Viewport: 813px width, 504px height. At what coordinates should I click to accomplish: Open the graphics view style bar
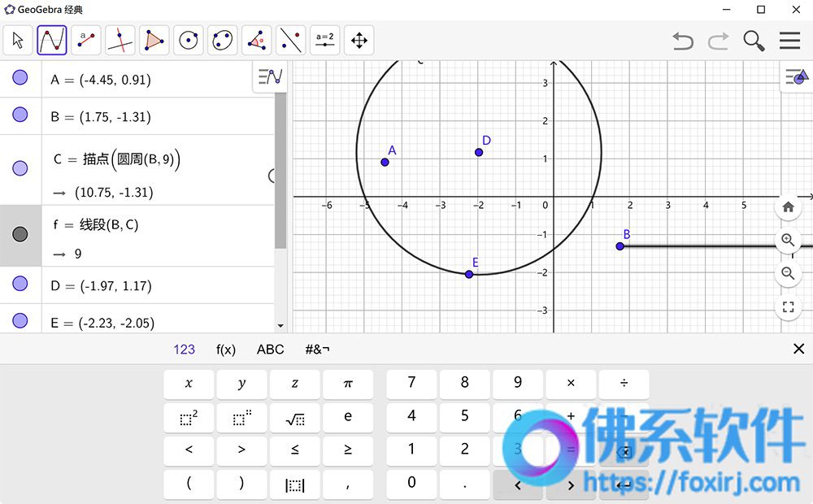[x=797, y=76]
